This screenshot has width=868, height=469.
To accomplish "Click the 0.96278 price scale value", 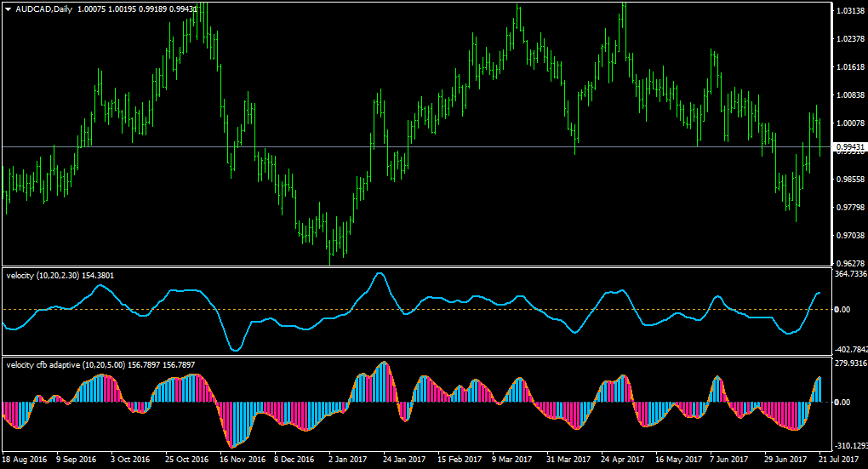I will [851, 263].
